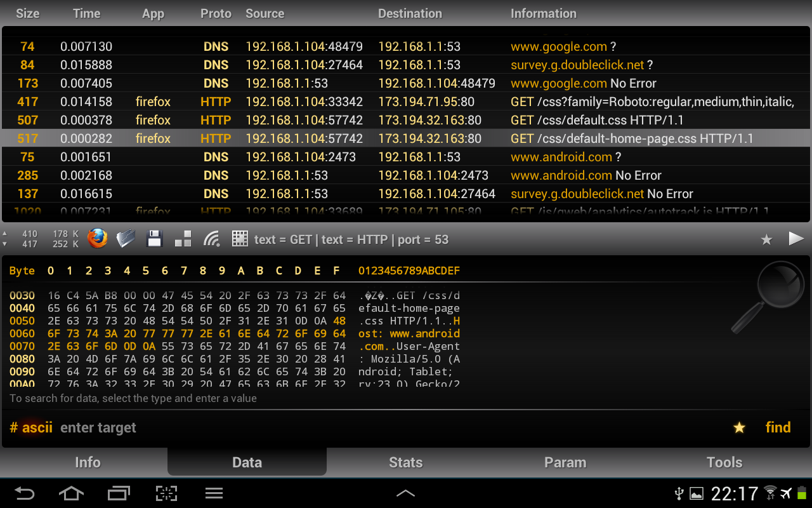Select the DNS query 'www.google.com ?' row
The image size is (812, 508).
click(x=406, y=46)
